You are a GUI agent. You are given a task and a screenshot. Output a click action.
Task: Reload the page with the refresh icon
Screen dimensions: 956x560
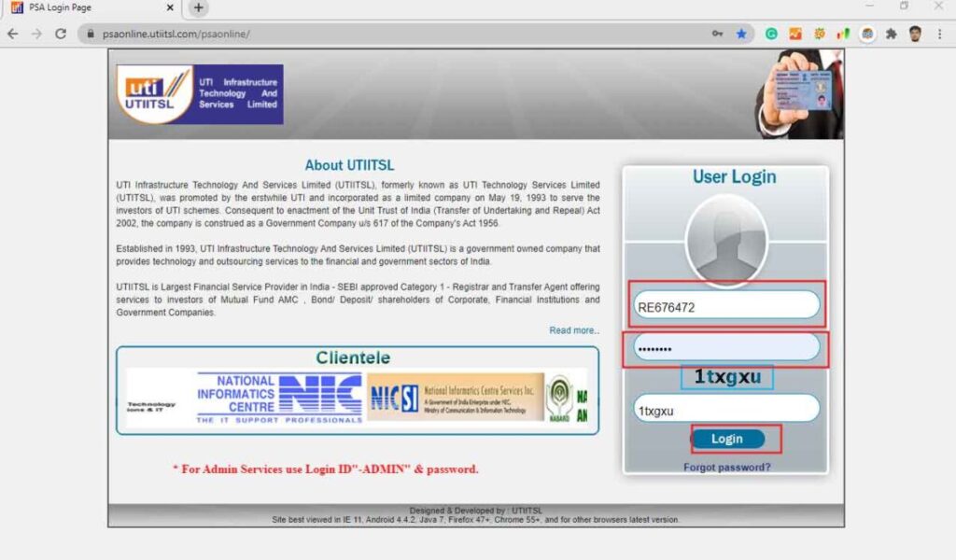click(61, 34)
